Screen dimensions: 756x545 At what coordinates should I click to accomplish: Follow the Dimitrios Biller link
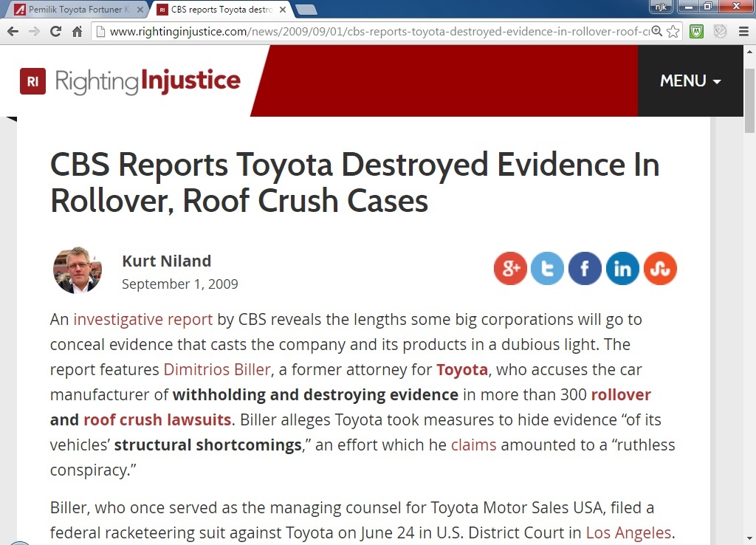point(217,369)
